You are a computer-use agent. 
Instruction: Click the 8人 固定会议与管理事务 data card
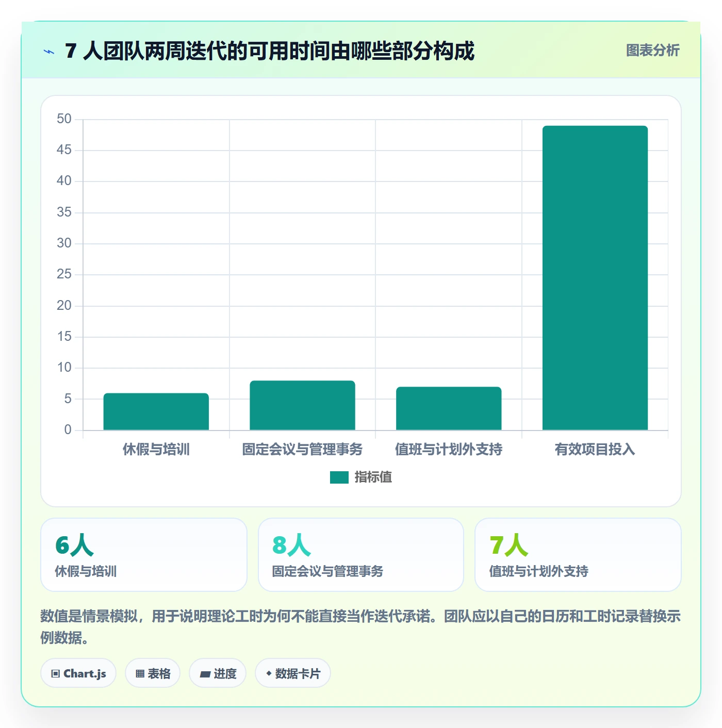361,555
